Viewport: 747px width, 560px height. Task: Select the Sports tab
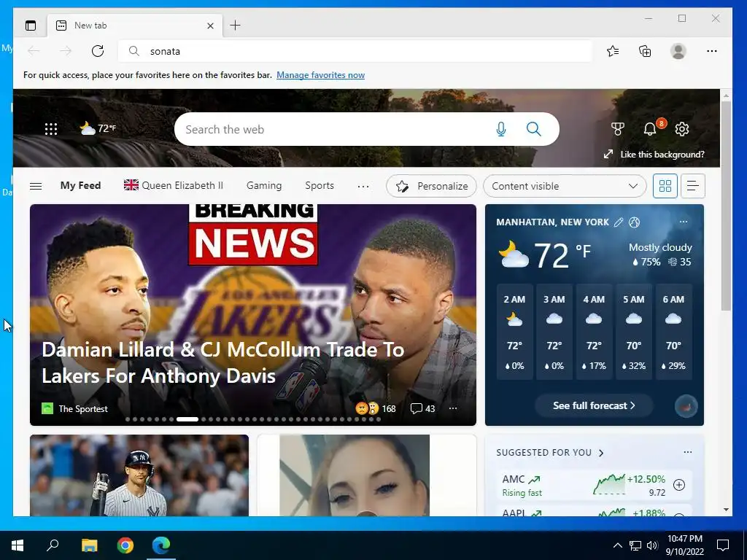320,185
